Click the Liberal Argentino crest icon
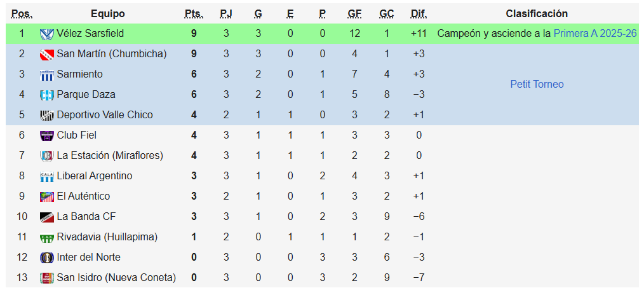The image size is (644, 288). 47,177
